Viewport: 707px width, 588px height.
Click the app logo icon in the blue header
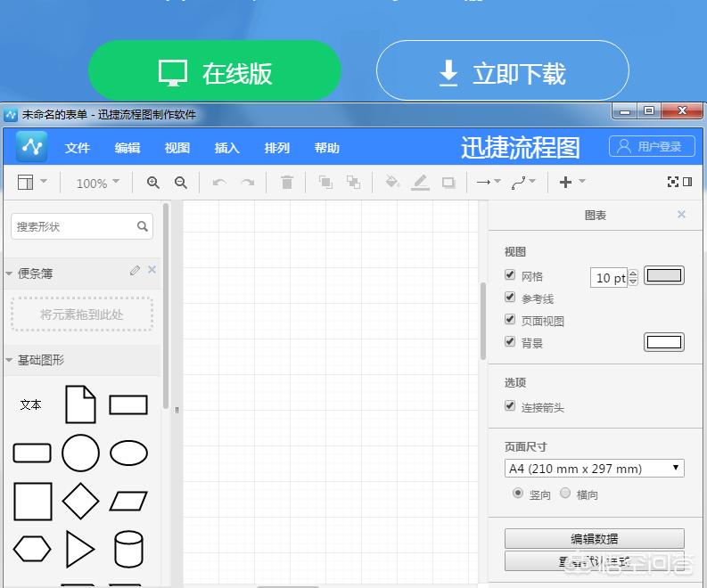tap(31, 146)
